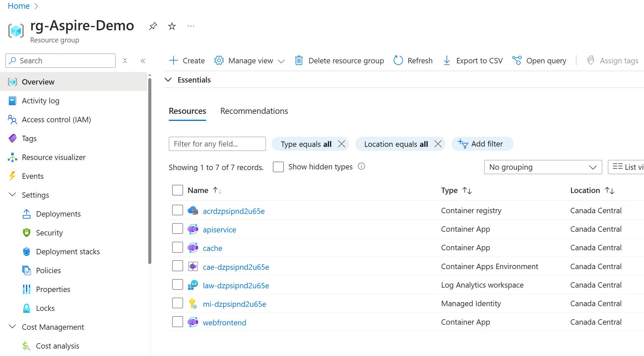Open the No grouping dropdown
Screen dimensions: 644x356
(543, 167)
